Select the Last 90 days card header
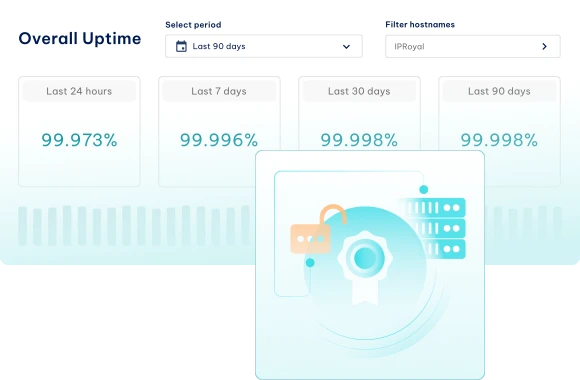This screenshot has height=380, width=580. pyautogui.click(x=499, y=91)
